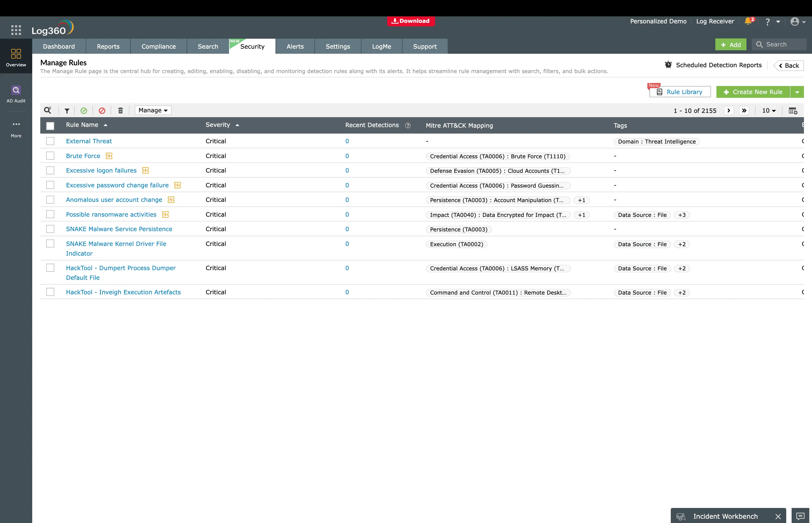Click the Create New Rule button
This screenshot has width=812, height=523.
(753, 92)
